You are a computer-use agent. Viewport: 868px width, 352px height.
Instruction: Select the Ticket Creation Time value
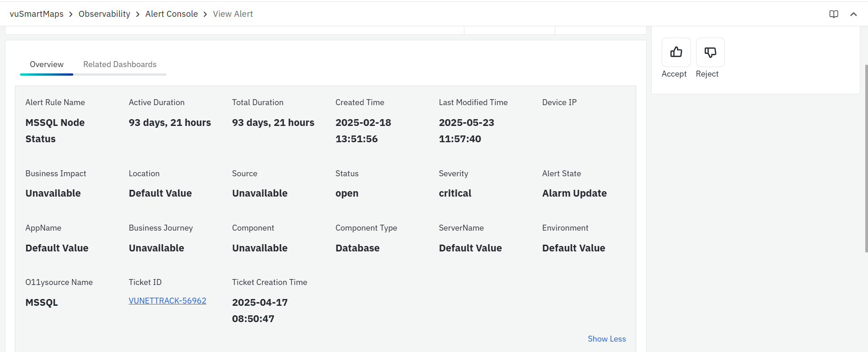click(260, 310)
